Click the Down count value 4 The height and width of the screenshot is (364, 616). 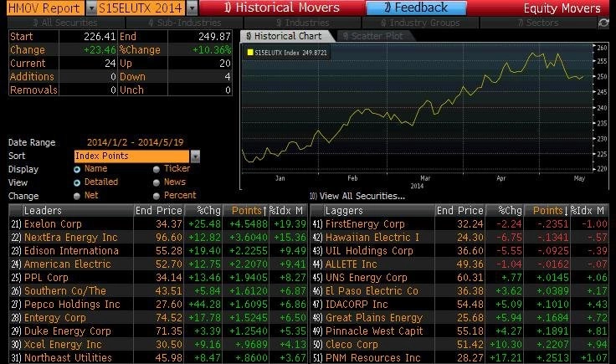tap(228, 77)
